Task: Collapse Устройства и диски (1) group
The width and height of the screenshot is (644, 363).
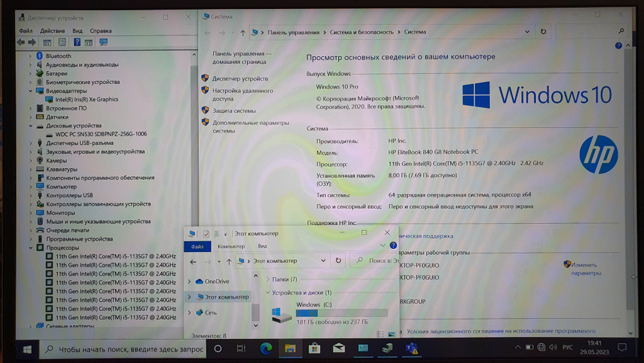Action: 268,293
